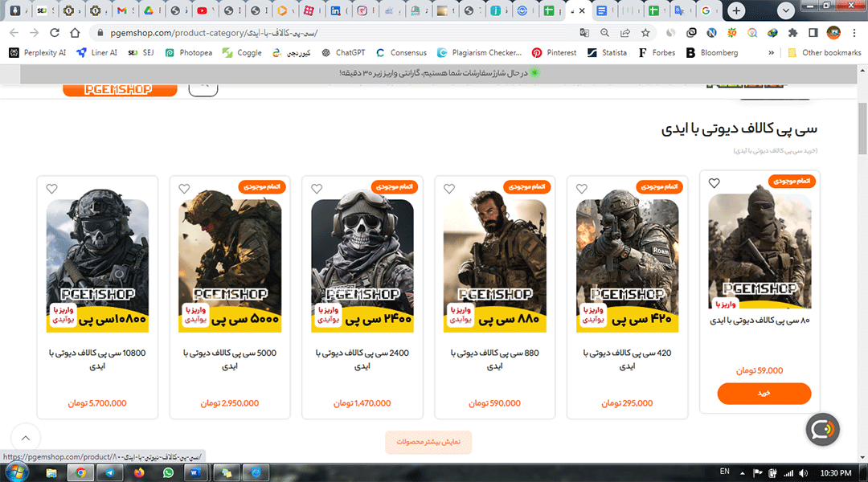Toggle wishlist heart on 420 CP product
Screen dimensions: 868x482
[582, 190]
